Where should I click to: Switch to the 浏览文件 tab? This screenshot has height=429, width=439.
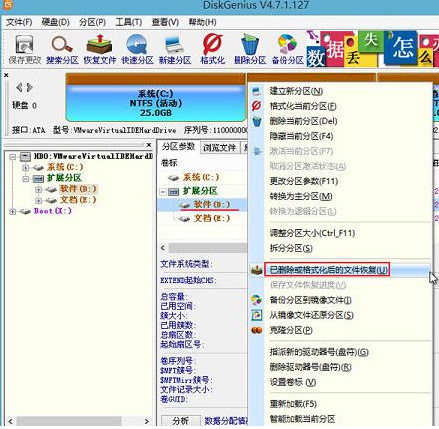click(x=220, y=147)
